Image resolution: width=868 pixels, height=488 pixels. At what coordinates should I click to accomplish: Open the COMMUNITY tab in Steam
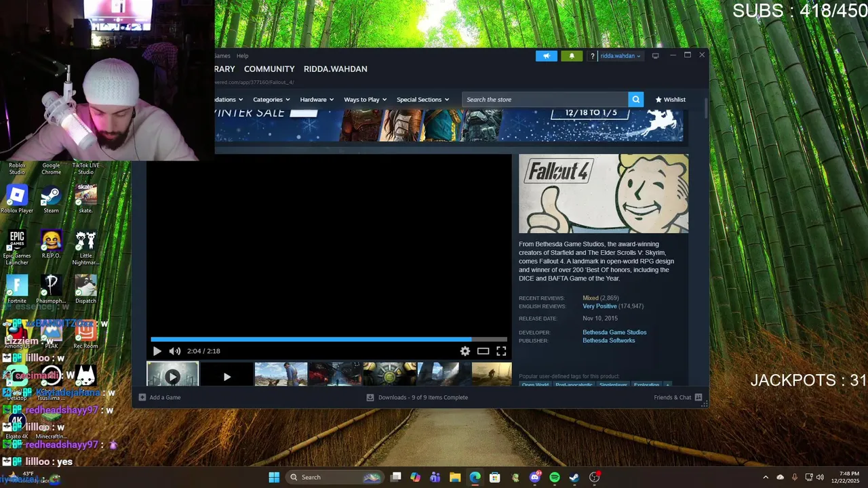(269, 69)
